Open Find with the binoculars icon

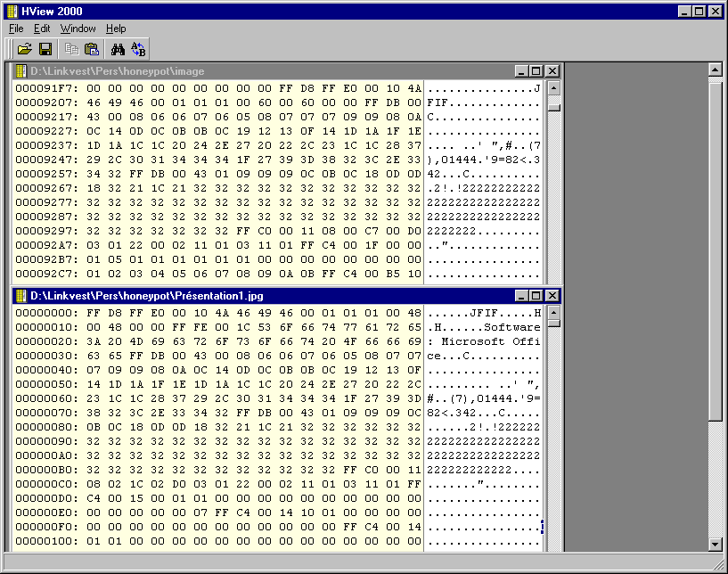118,49
